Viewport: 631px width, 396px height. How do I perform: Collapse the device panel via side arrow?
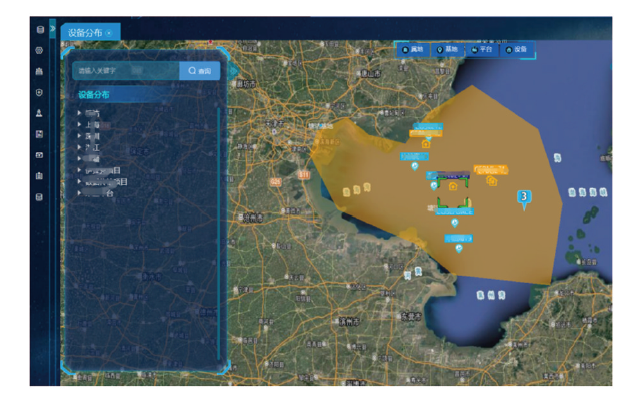click(233, 72)
